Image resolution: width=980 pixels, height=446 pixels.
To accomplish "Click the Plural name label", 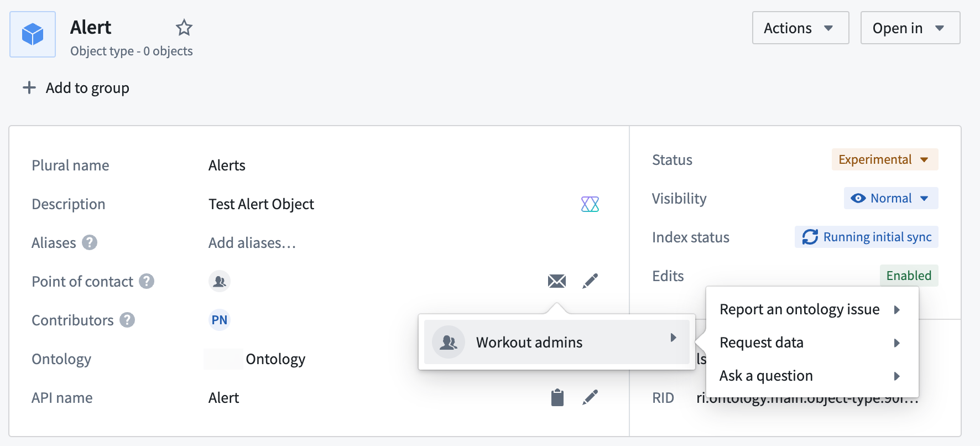I will [x=70, y=165].
